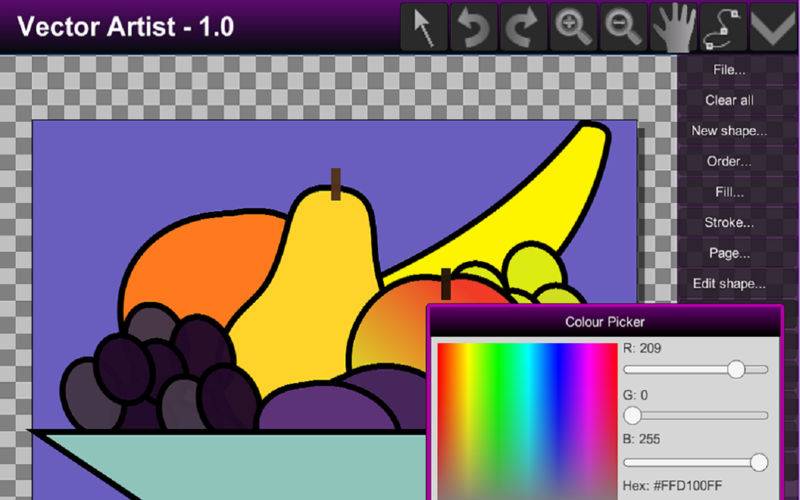The width and height of the screenshot is (800, 500).
Task: Pick a colour from the spectrum field
Action: [528, 421]
